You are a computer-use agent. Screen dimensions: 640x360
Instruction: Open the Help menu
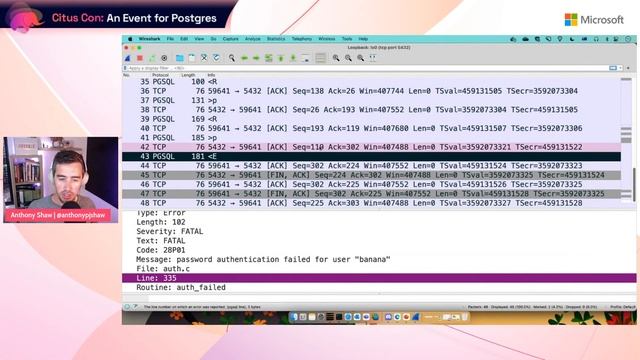(363, 39)
